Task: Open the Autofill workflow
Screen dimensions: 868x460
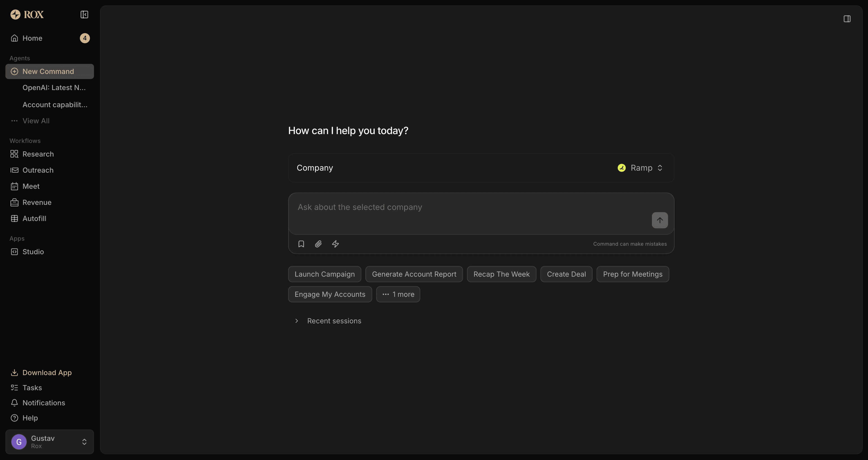Action: (x=34, y=219)
